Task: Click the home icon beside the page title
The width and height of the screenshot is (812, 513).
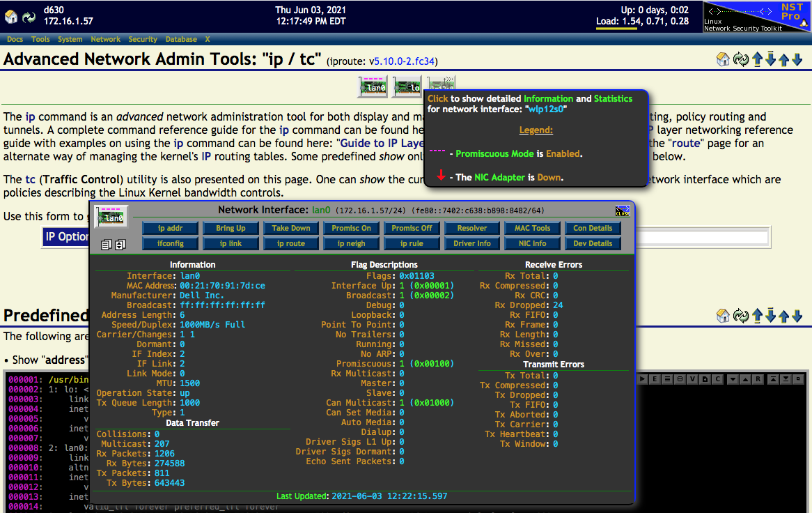Action: pyautogui.click(x=723, y=60)
